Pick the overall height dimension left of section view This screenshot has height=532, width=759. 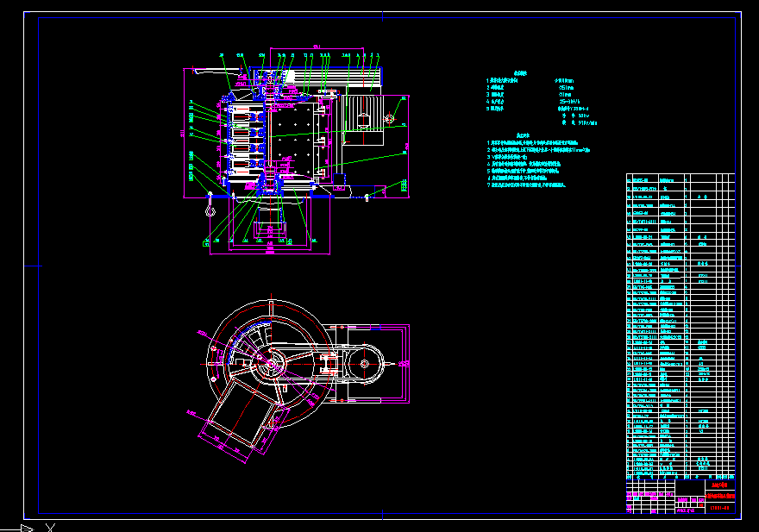click(183, 133)
